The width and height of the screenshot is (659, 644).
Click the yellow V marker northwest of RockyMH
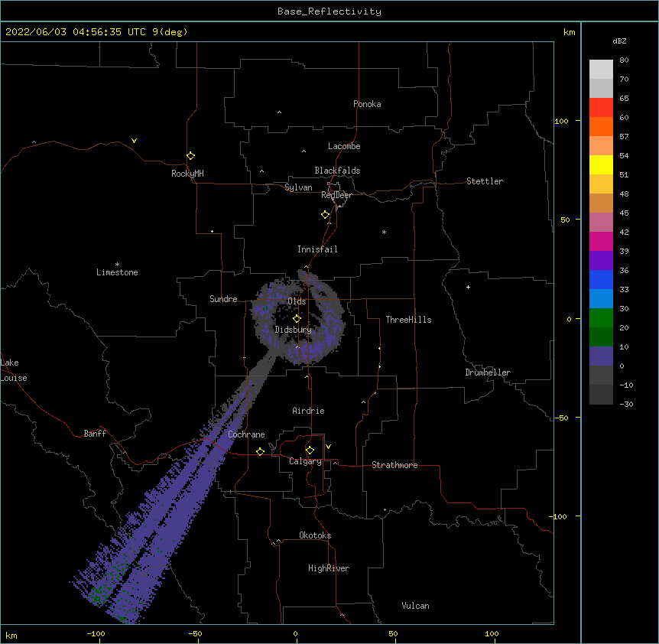[134, 141]
